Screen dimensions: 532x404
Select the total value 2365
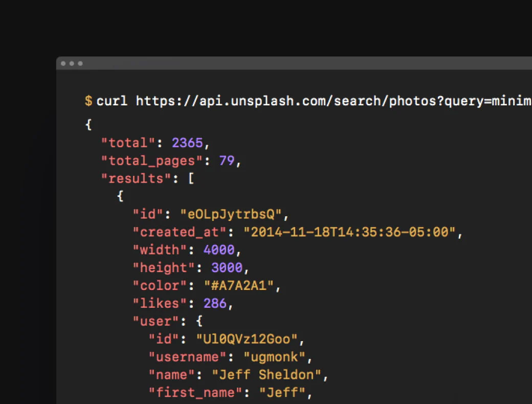point(187,143)
